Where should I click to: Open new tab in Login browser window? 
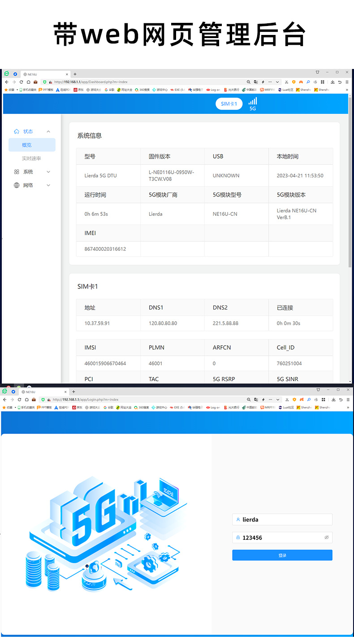point(74,392)
